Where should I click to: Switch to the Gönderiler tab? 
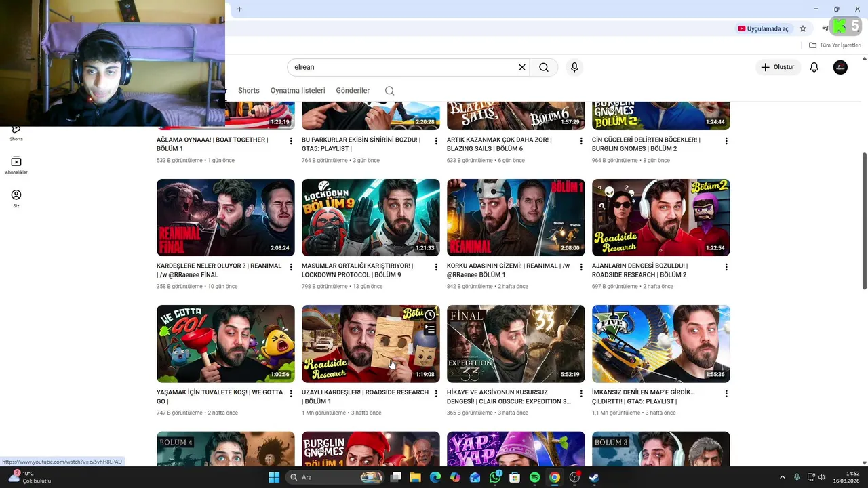[x=353, y=91]
